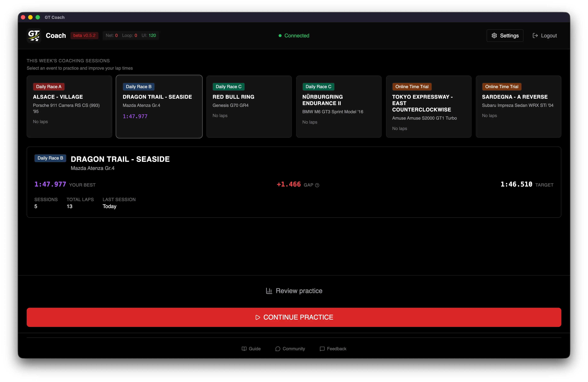Click the beta v0.5.2 version badge
588x382 pixels.
84,36
